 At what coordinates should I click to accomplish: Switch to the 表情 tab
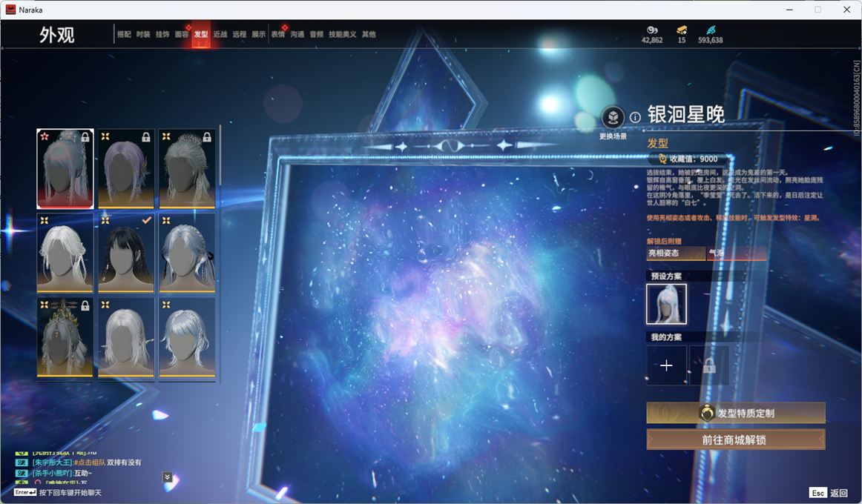[x=277, y=34]
